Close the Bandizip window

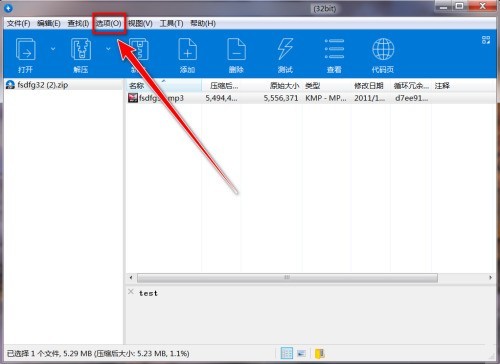[x=482, y=6]
